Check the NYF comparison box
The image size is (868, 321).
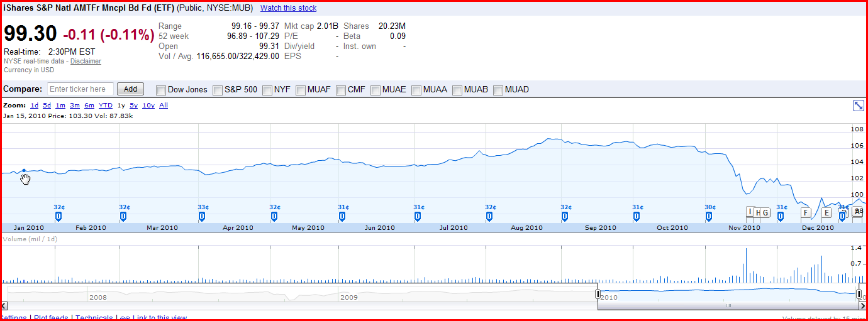tap(267, 90)
